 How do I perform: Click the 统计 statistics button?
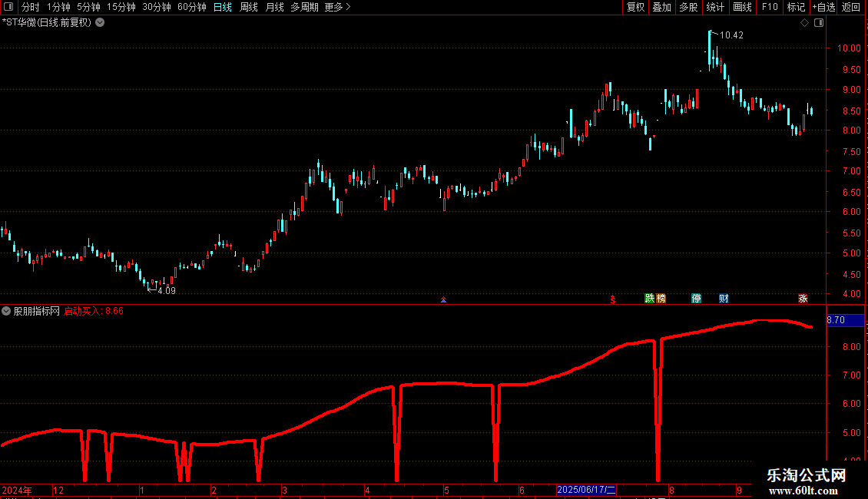714,7
